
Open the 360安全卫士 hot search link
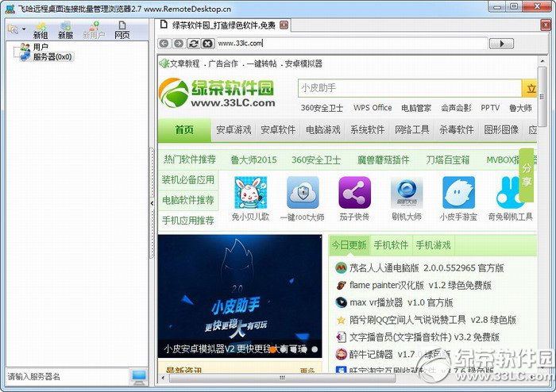(x=322, y=108)
